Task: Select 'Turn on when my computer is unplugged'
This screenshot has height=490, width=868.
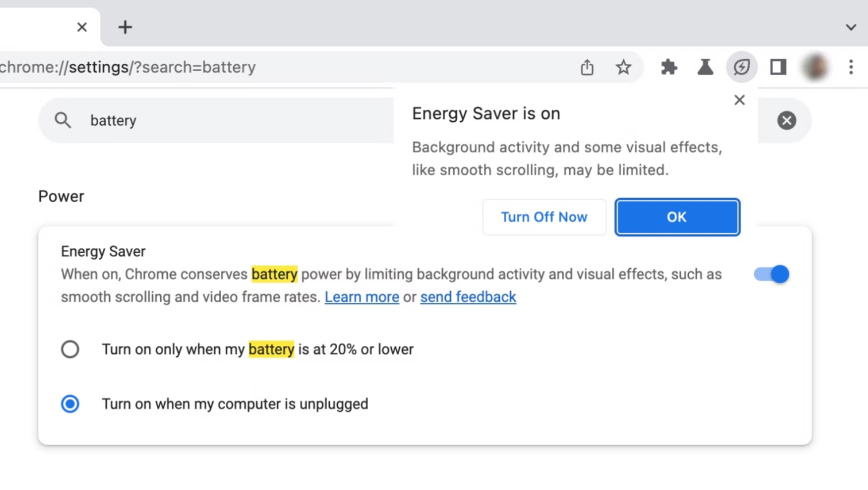Action: (70, 404)
